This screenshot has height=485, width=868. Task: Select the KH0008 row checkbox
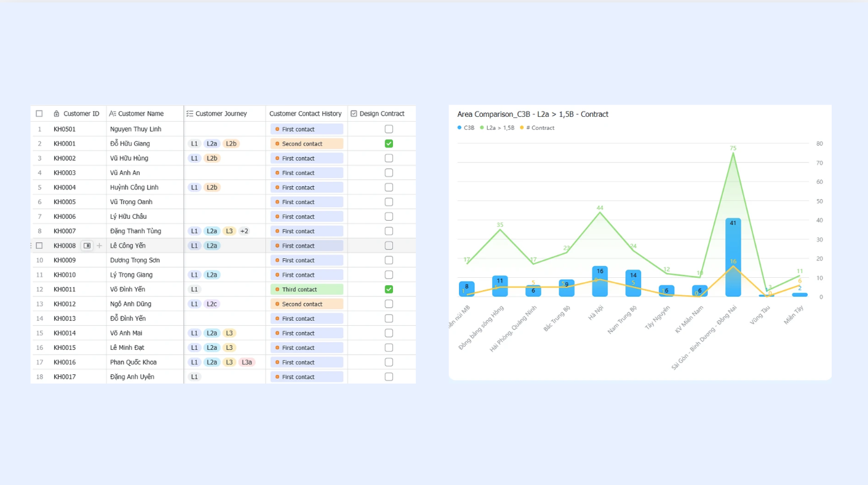(39, 246)
